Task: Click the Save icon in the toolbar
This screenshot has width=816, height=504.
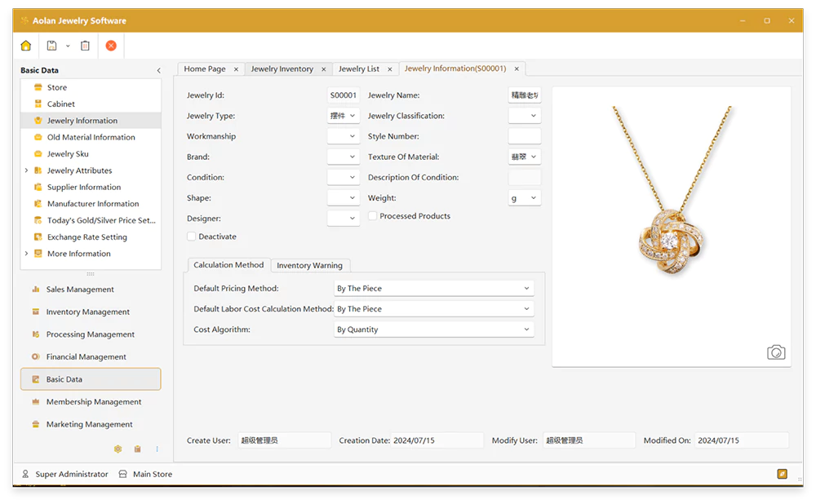Action: 52,46
